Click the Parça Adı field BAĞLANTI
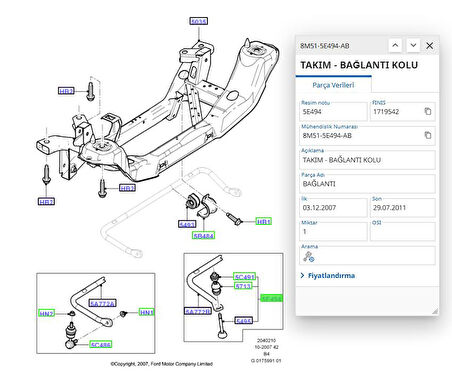Viewport: 452px width, 382px height. 367,184
